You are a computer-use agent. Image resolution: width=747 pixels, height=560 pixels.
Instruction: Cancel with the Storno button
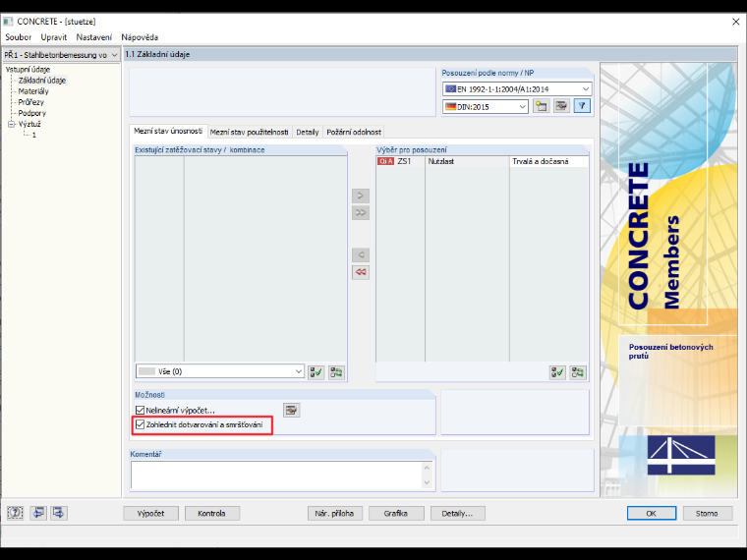point(707,513)
